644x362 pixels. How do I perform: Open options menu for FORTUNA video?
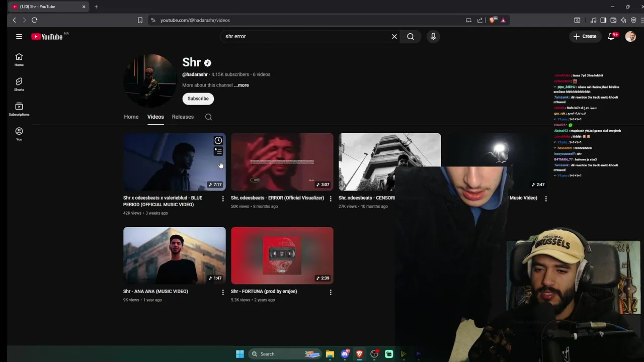coord(331,292)
